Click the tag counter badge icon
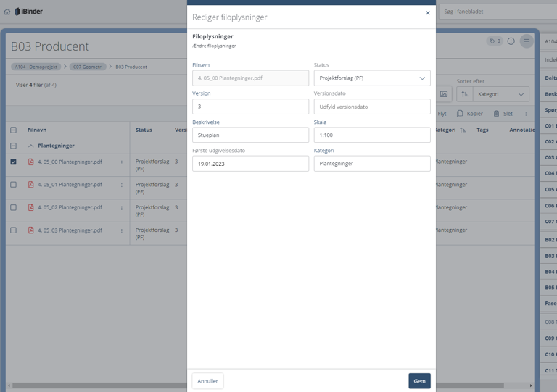The width and height of the screenshot is (557, 392). pyautogui.click(x=495, y=41)
